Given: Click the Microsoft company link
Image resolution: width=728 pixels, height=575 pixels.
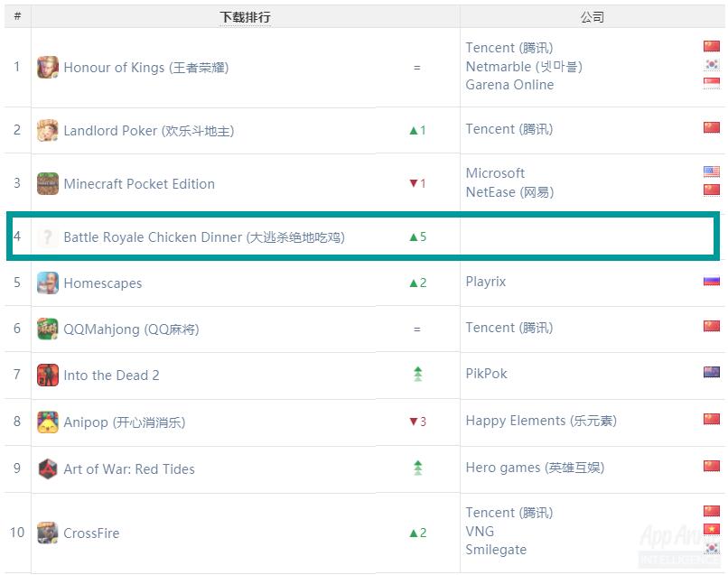Looking at the screenshot, I should tap(495, 173).
